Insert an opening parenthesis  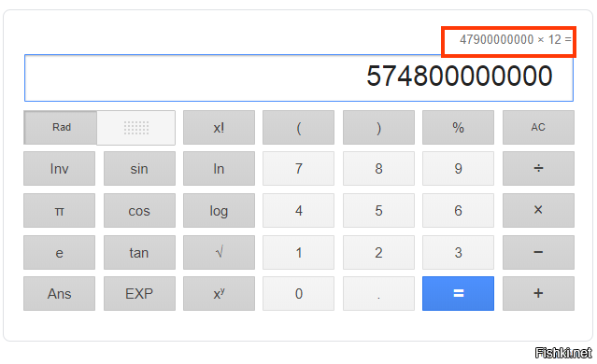299,128
